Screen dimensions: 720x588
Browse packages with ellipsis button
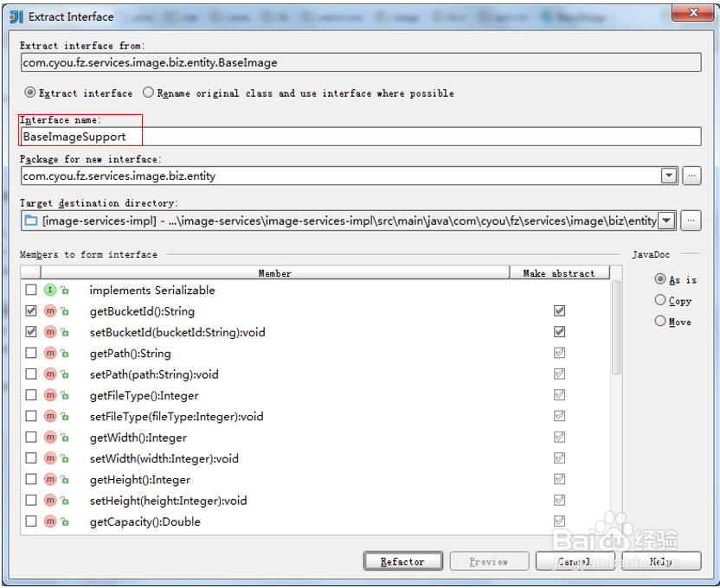point(691,176)
